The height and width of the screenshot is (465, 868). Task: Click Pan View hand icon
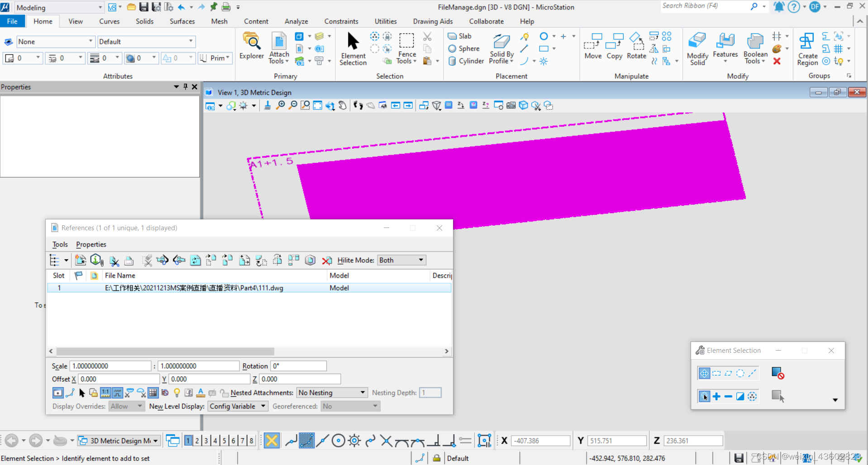[343, 105]
